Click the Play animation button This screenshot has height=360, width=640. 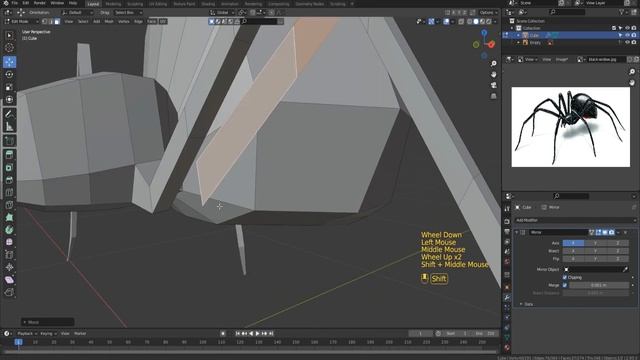pos(258,333)
